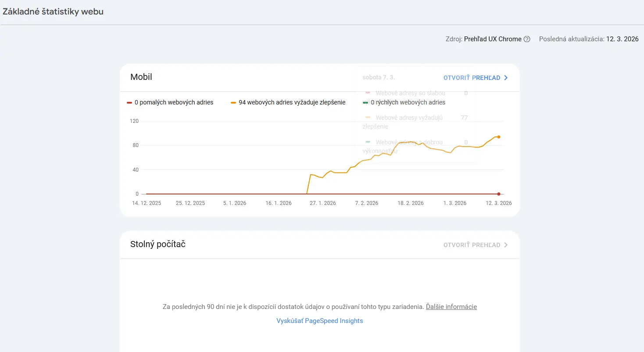The width and height of the screenshot is (644, 352).
Task: Click the greyed chevron in Stolný počítač header
Action: coord(506,245)
